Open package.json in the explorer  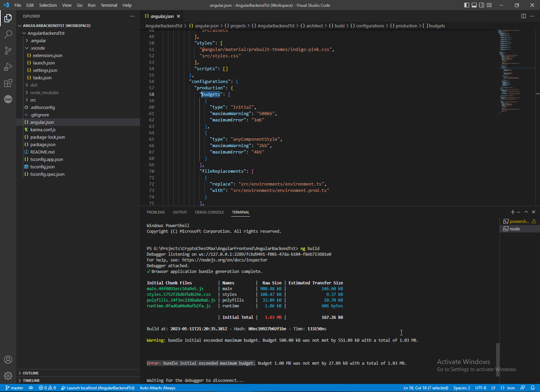point(43,144)
